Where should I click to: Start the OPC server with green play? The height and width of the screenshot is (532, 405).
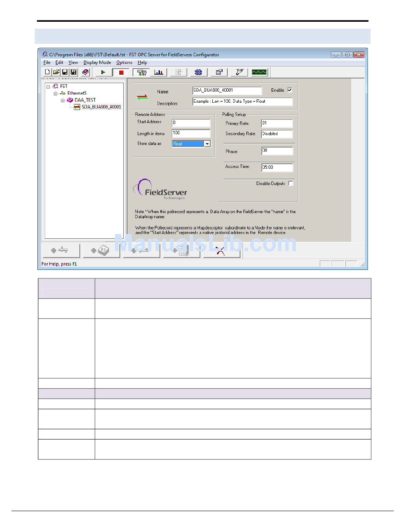click(103, 72)
